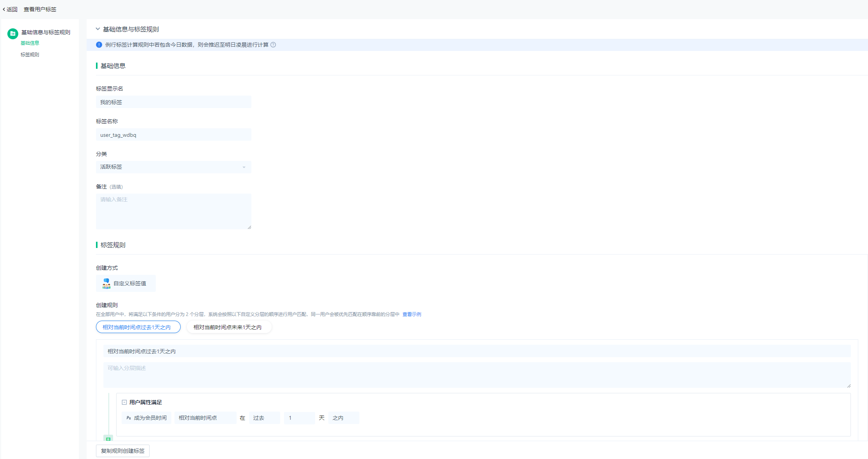The width and height of the screenshot is (868, 459).
Task: Click the 标签规则 section heading
Action: point(113,245)
